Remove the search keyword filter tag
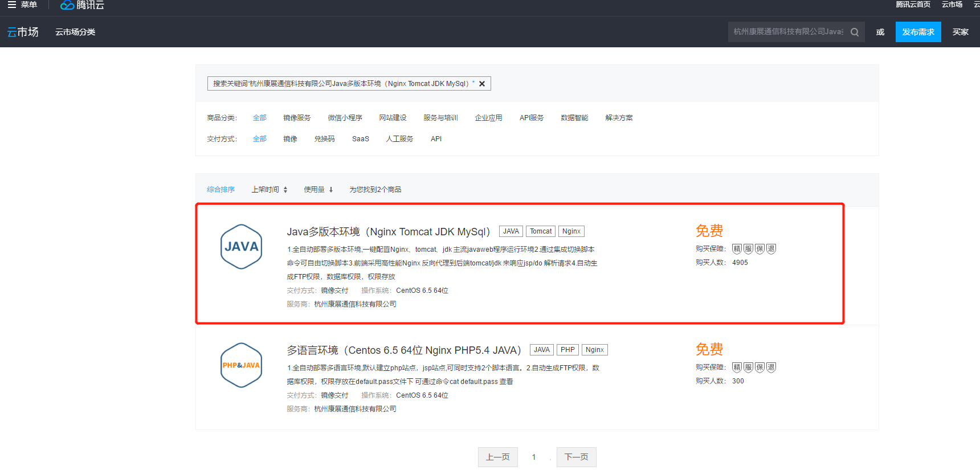This screenshot has height=474, width=980. coord(482,84)
